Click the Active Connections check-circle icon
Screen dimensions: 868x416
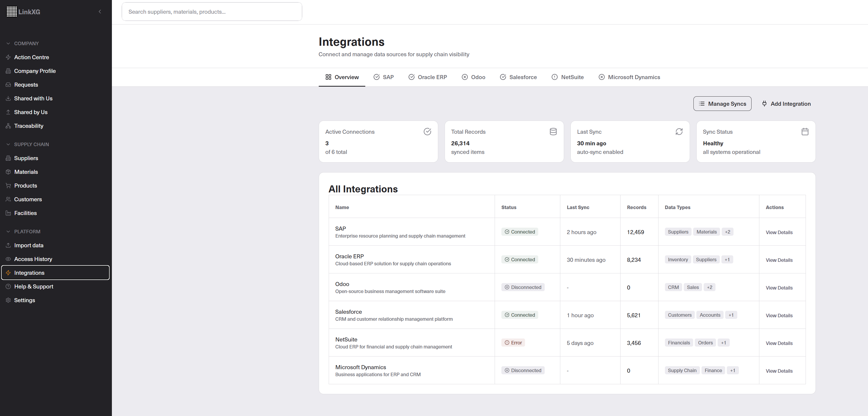[427, 132]
